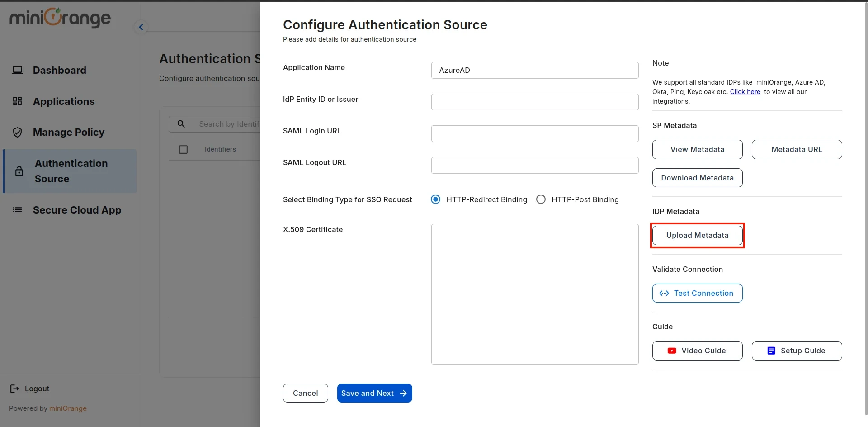This screenshot has height=427, width=868.
Task: Open Dashboard from the sidebar icon
Action: pos(17,70)
